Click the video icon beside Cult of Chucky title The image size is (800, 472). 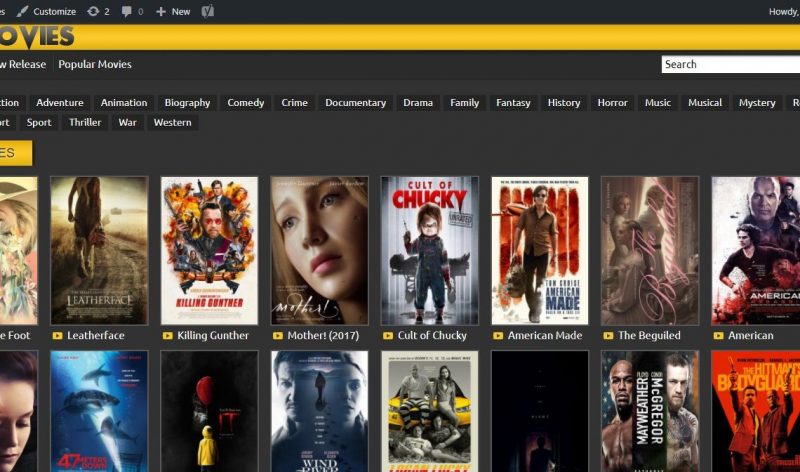point(388,336)
